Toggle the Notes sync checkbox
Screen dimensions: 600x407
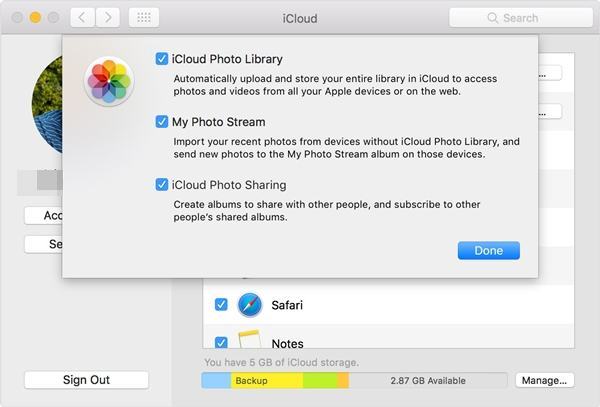tap(221, 343)
